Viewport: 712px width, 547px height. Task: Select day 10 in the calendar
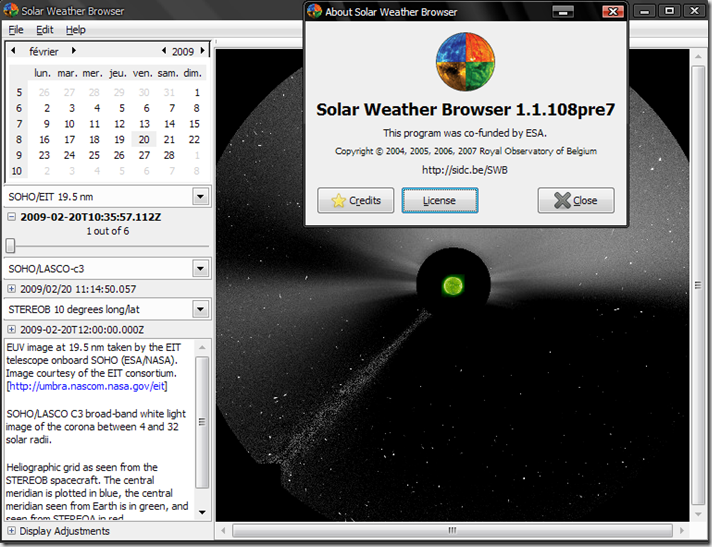click(x=69, y=124)
